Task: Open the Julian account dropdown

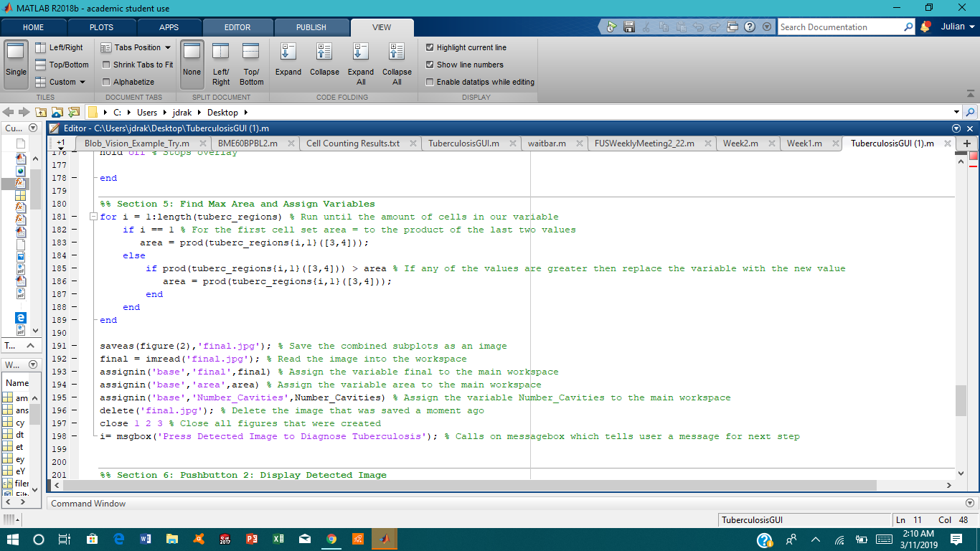Action: point(958,27)
